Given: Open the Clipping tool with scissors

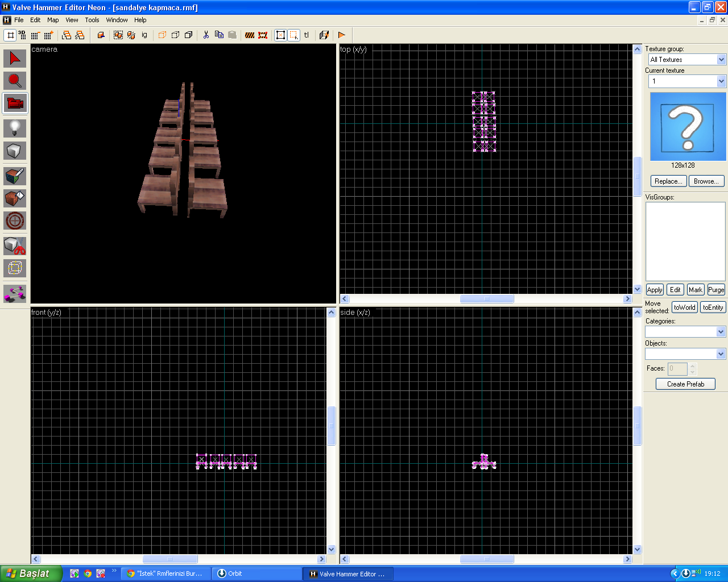Looking at the screenshot, I should pyautogui.click(x=15, y=246).
